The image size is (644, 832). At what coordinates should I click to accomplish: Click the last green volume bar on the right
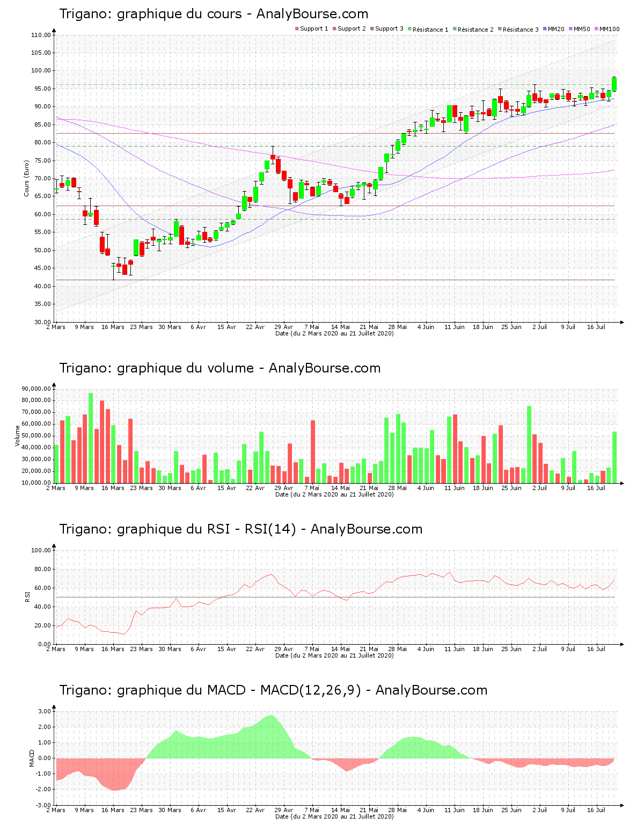[614, 457]
